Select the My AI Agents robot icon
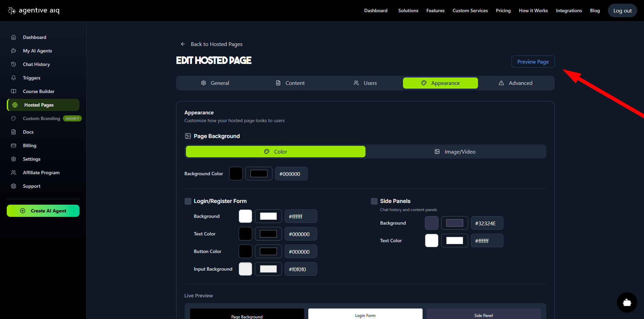The height and width of the screenshot is (319, 644). (x=14, y=51)
